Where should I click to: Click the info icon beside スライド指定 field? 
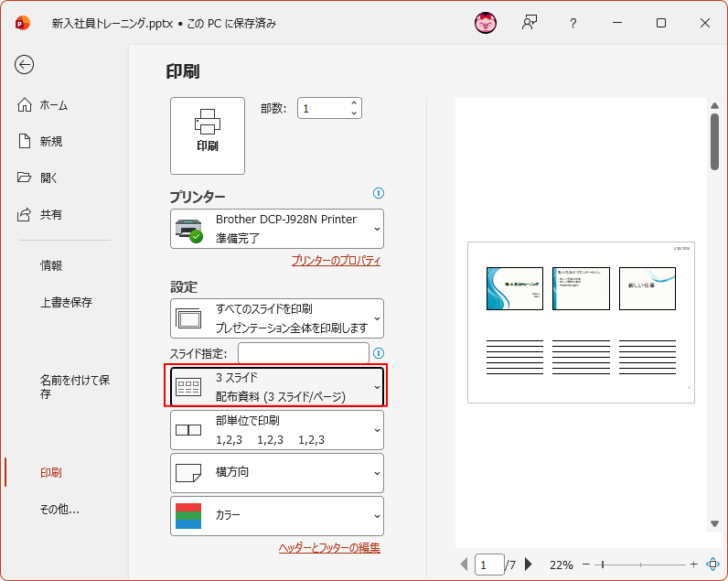pyautogui.click(x=378, y=353)
